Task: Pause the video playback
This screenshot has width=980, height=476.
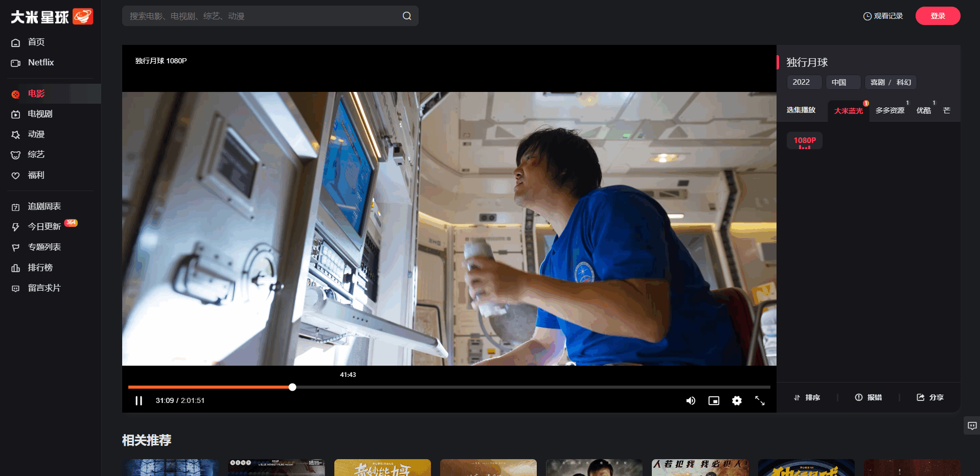Action: tap(139, 400)
